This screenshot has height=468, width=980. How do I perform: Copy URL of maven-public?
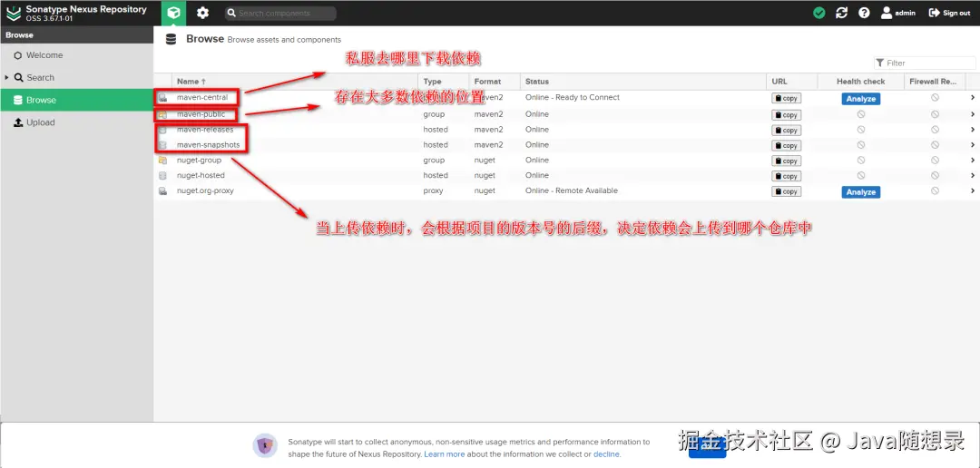click(786, 115)
